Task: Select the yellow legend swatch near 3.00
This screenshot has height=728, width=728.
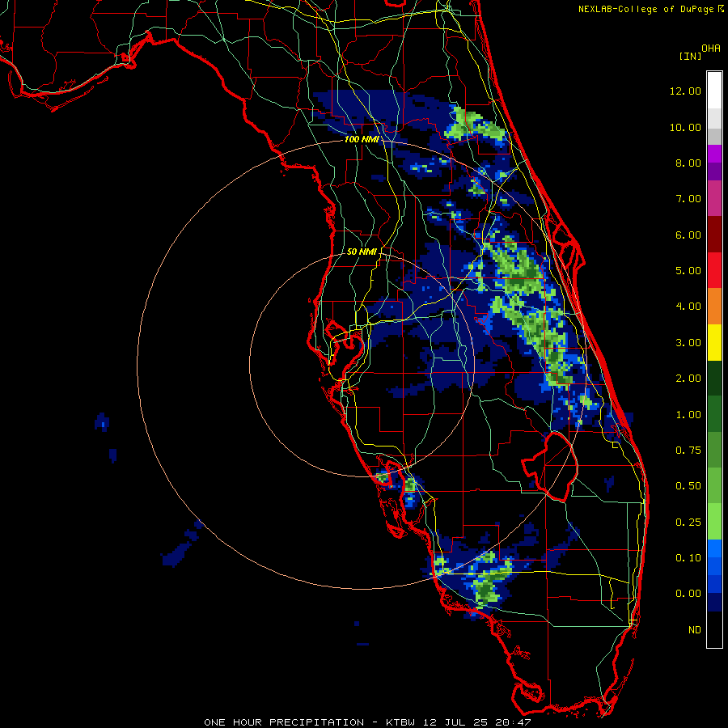Action: pyautogui.click(x=714, y=343)
